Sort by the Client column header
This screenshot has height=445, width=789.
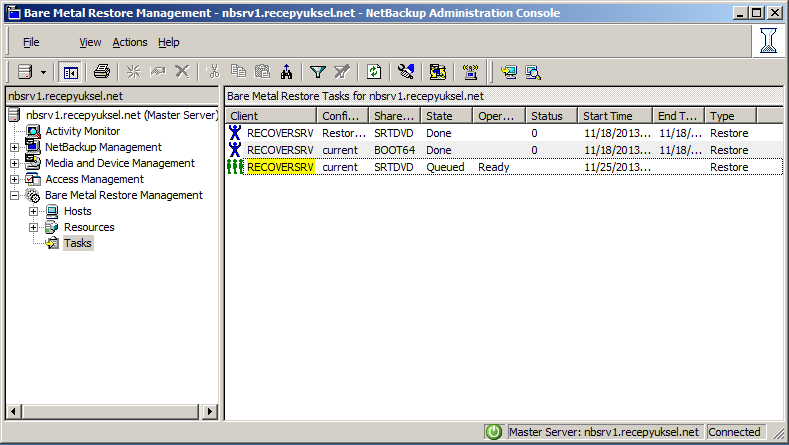[x=271, y=116]
